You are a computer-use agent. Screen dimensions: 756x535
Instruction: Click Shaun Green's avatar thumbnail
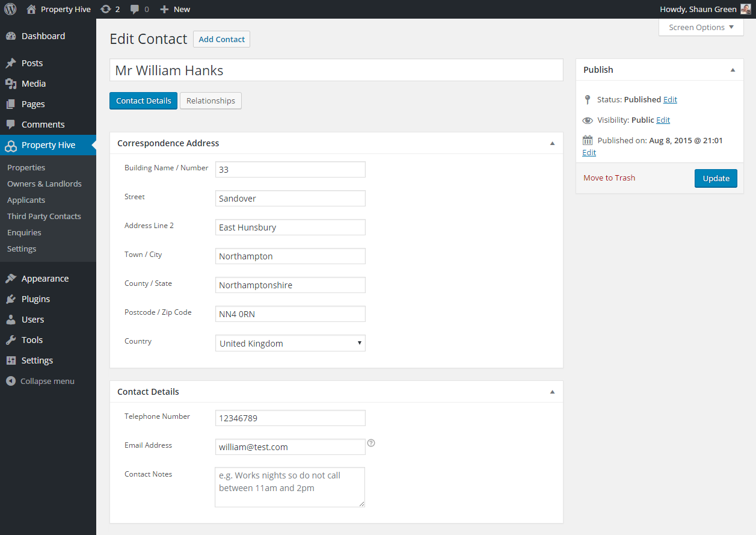(x=745, y=9)
